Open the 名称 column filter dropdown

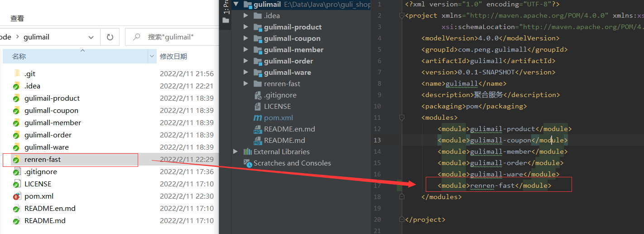click(152, 57)
